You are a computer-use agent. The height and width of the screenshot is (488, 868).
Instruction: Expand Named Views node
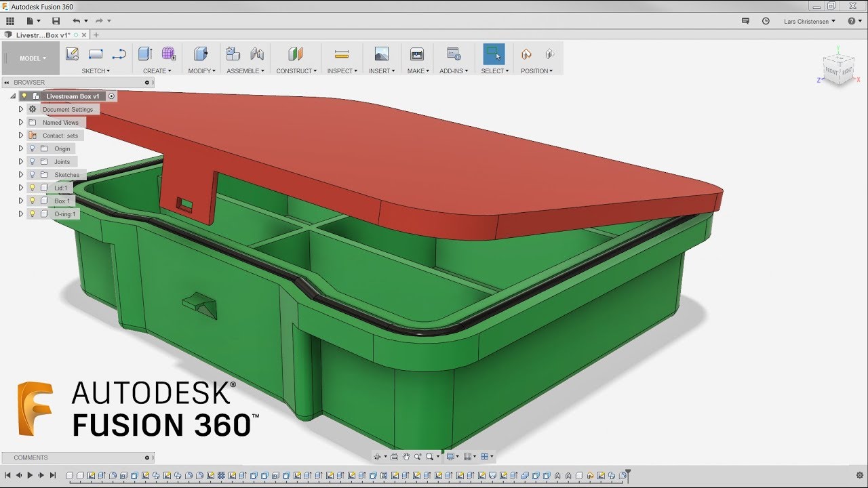21,122
